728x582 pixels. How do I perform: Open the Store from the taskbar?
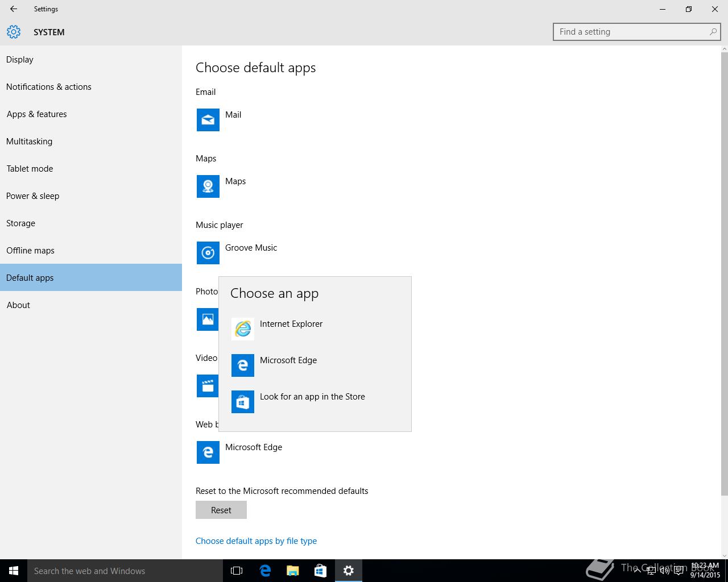click(320, 571)
